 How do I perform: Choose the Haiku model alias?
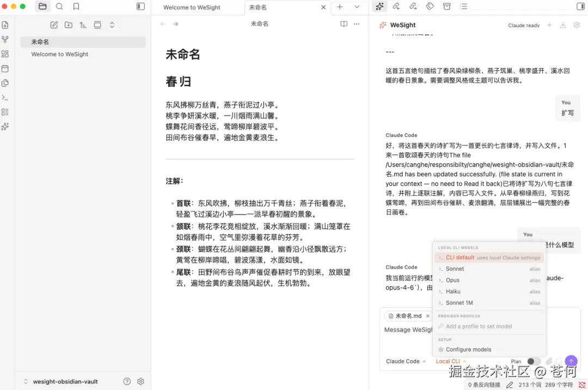tap(489, 292)
